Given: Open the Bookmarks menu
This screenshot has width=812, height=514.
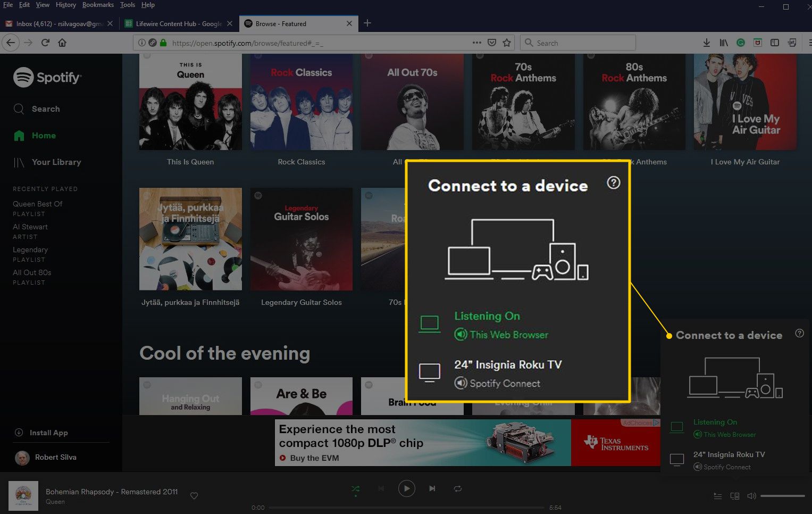Looking at the screenshot, I should (x=98, y=5).
